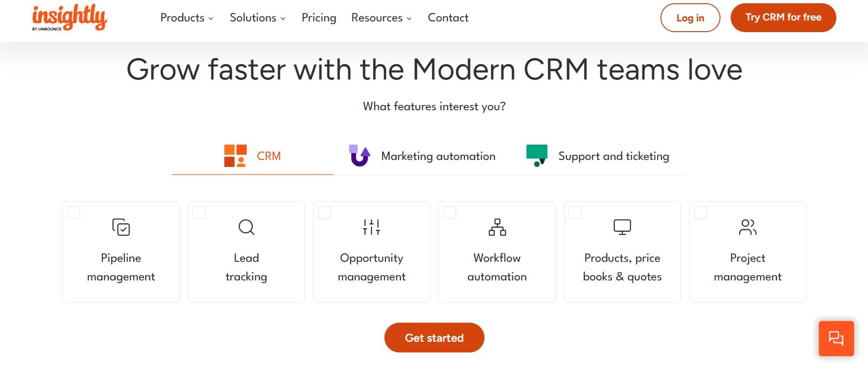Click the Get started button
The width and height of the screenshot is (868, 365).
434,338
